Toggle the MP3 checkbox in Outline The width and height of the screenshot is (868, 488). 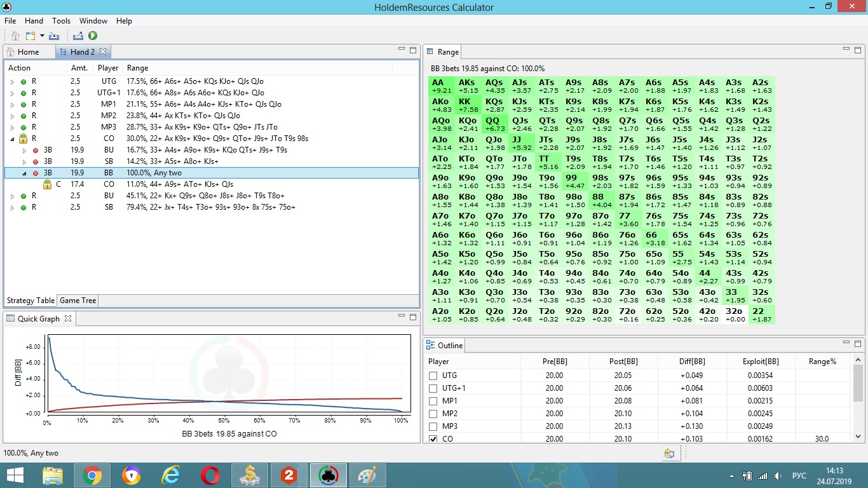[433, 426]
